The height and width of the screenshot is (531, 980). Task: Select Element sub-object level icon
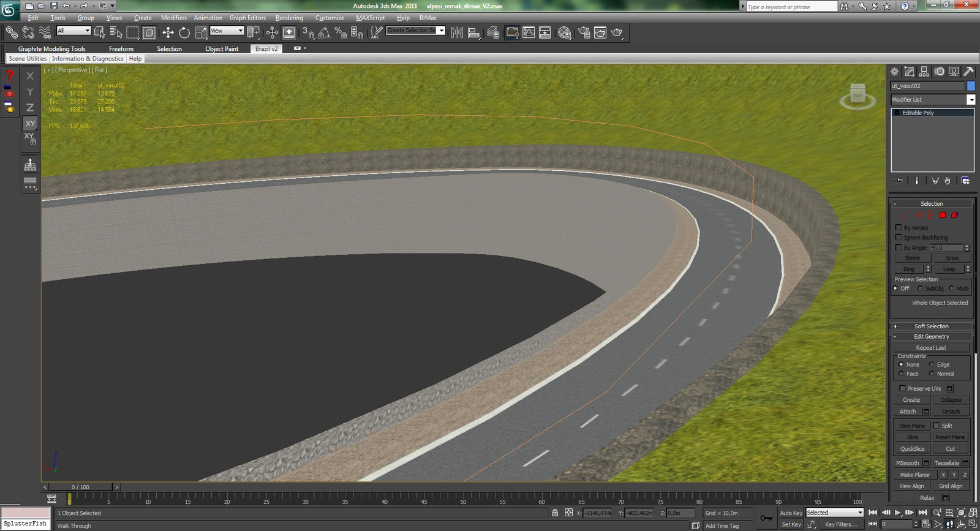(954, 215)
